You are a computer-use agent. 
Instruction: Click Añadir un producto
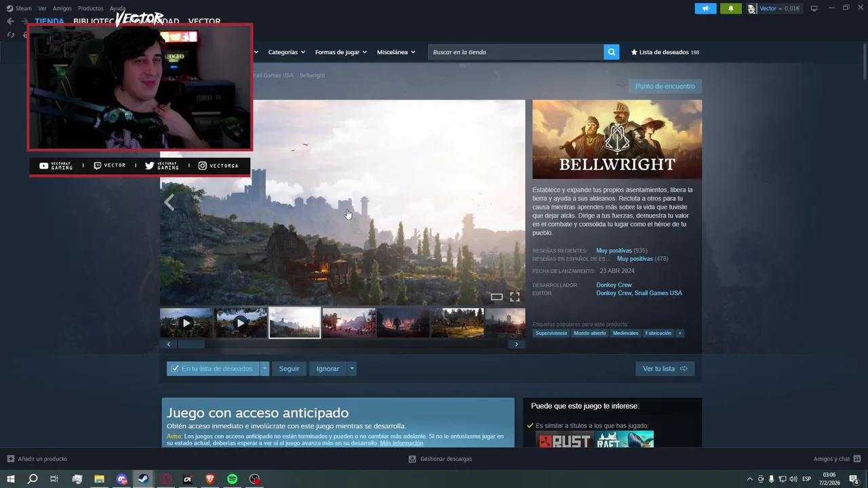click(x=37, y=459)
